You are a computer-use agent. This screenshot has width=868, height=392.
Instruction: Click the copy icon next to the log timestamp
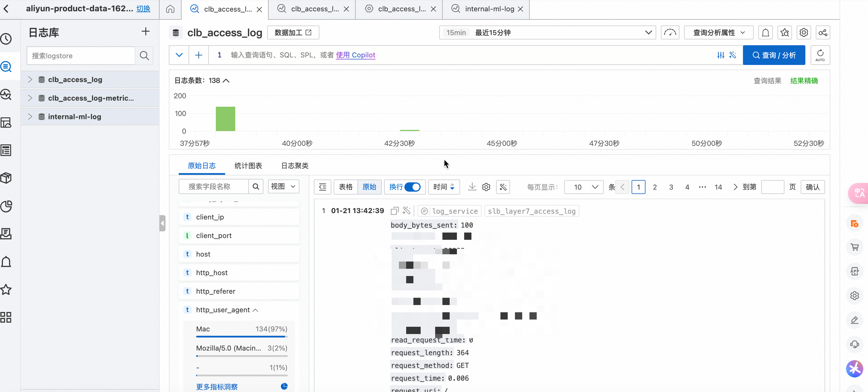tap(394, 211)
